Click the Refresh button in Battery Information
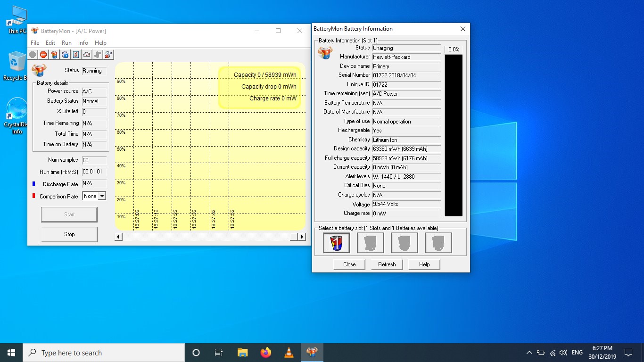This screenshot has width=644, height=362. pyautogui.click(x=387, y=264)
